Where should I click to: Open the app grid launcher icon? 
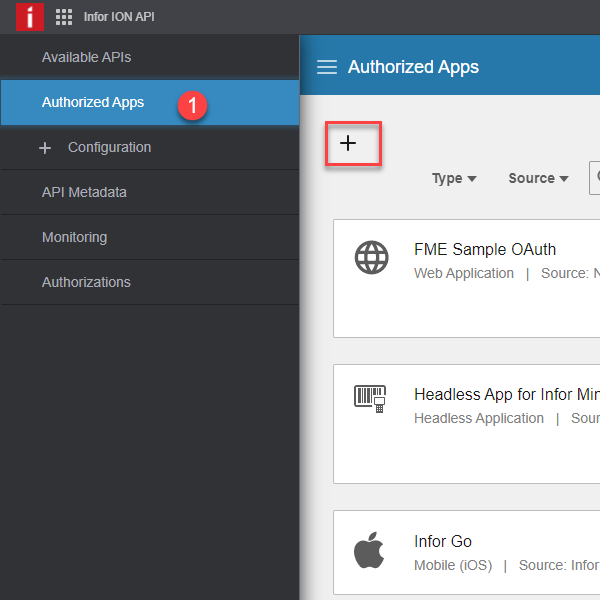click(64, 17)
